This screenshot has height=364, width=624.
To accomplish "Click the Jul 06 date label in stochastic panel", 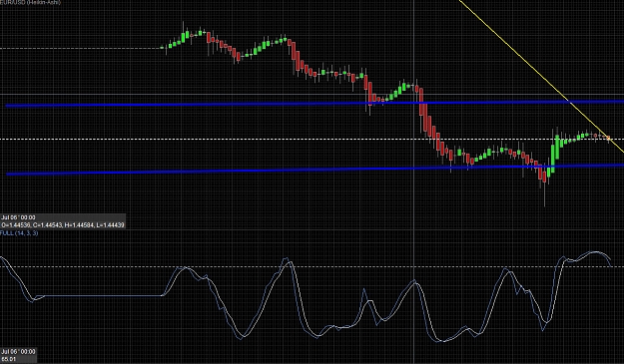I will [18, 351].
